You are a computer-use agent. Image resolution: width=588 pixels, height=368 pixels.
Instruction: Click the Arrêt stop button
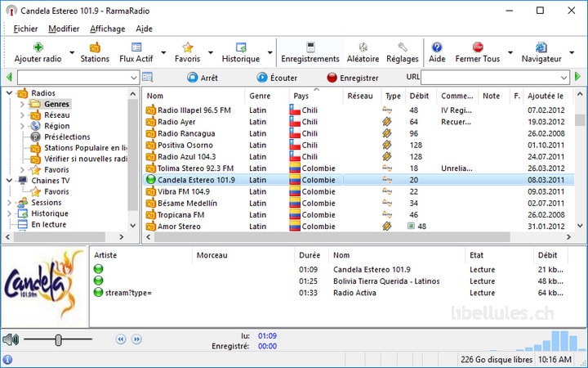coord(203,78)
